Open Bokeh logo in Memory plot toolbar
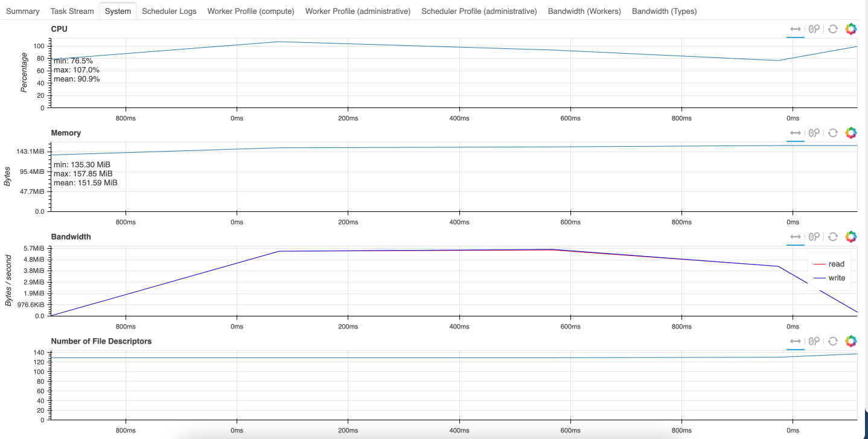 point(851,133)
